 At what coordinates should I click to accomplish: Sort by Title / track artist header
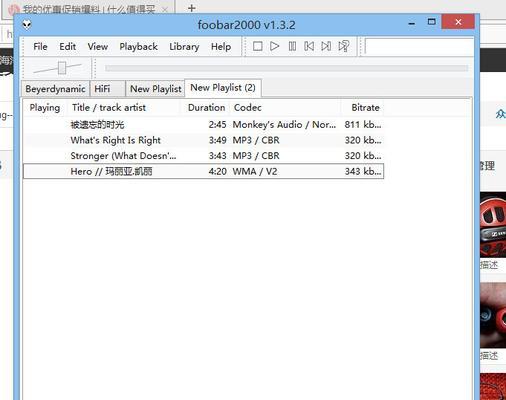pyautogui.click(x=124, y=108)
